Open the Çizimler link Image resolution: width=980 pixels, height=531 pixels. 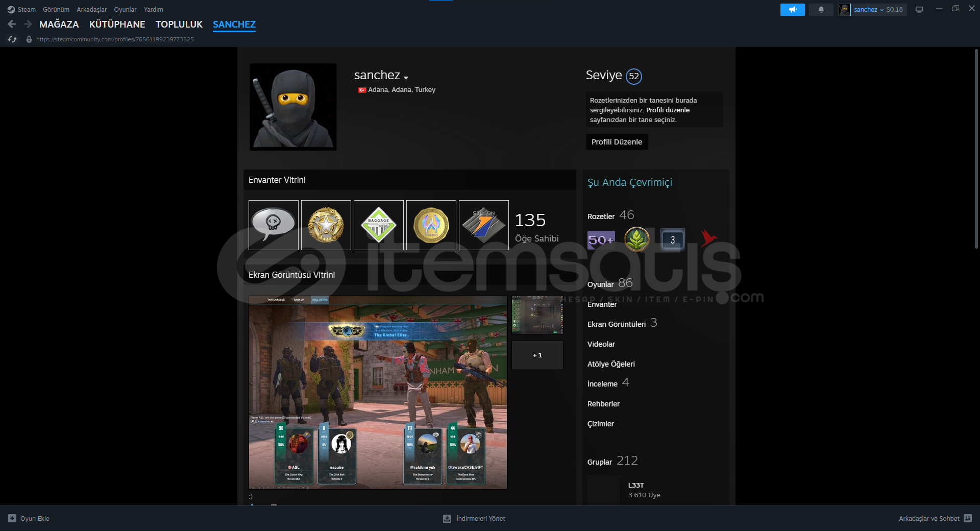(601, 424)
